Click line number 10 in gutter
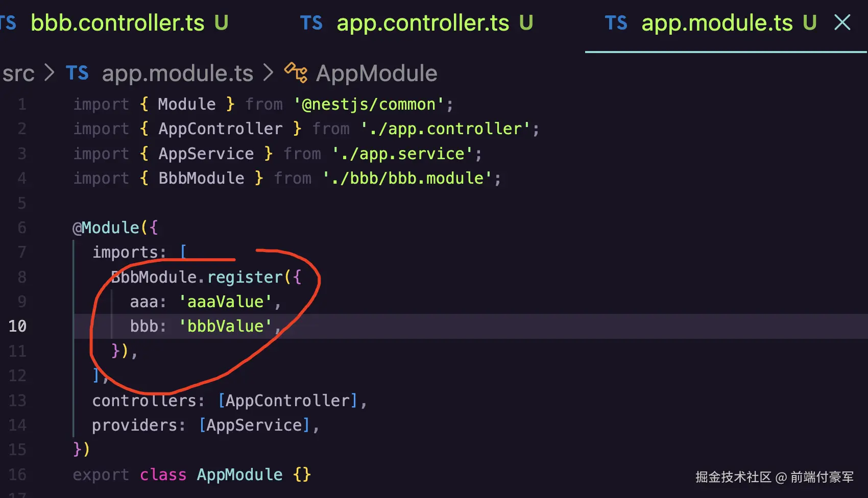 tap(17, 326)
